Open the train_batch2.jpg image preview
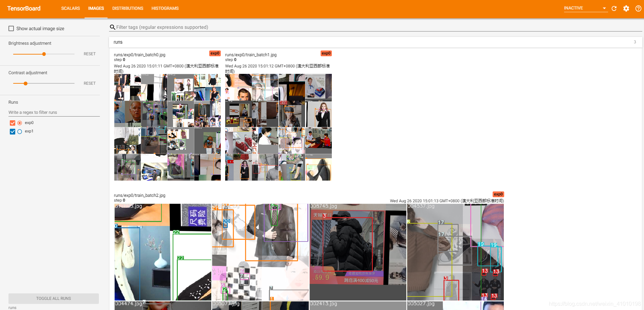 coord(309,257)
